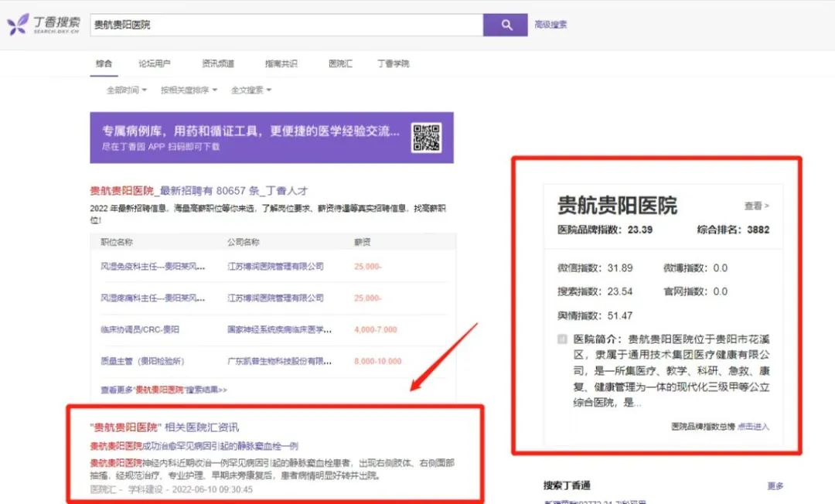835x504 pixels.
Task: Click the 职位名称 column header
Action: (x=117, y=242)
